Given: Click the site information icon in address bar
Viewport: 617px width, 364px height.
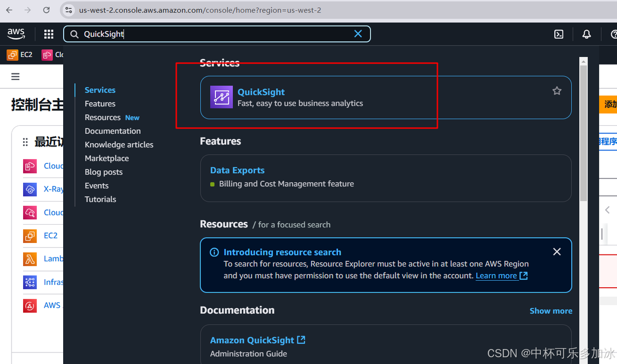Looking at the screenshot, I should pos(69,10).
